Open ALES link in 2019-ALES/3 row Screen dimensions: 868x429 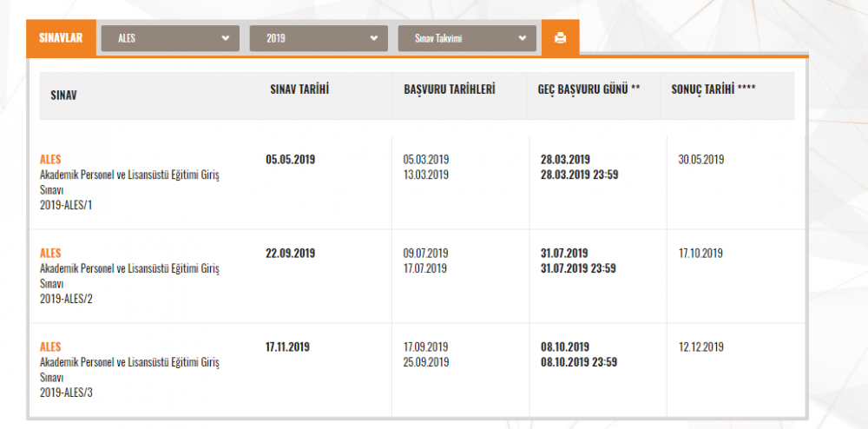pyautogui.click(x=50, y=347)
